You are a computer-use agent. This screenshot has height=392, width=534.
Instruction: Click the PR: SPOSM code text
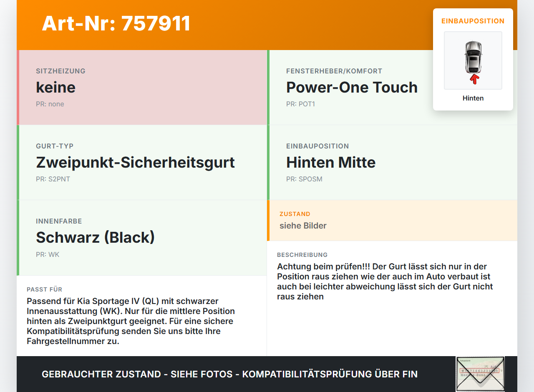pyautogui.click(x=304, y=179)
